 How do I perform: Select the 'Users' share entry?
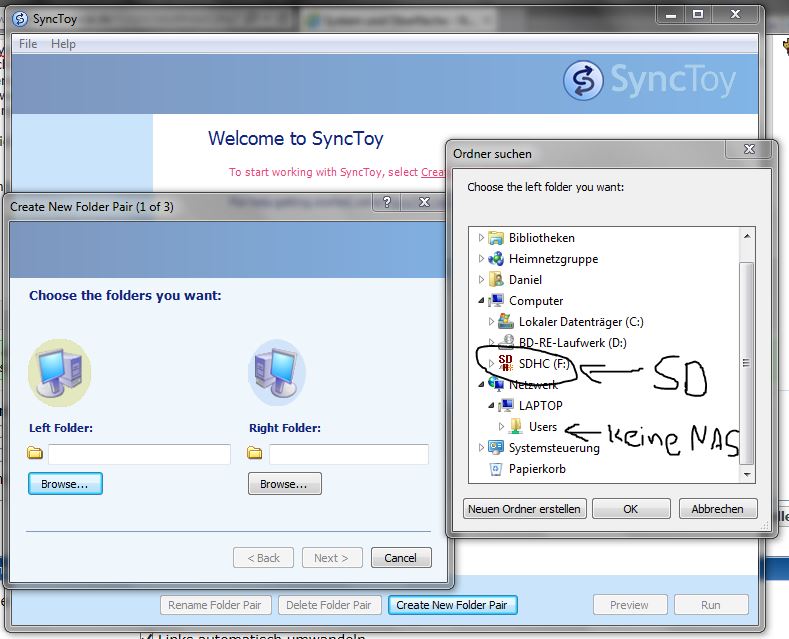pyautogui.click(x=543, y=427)
